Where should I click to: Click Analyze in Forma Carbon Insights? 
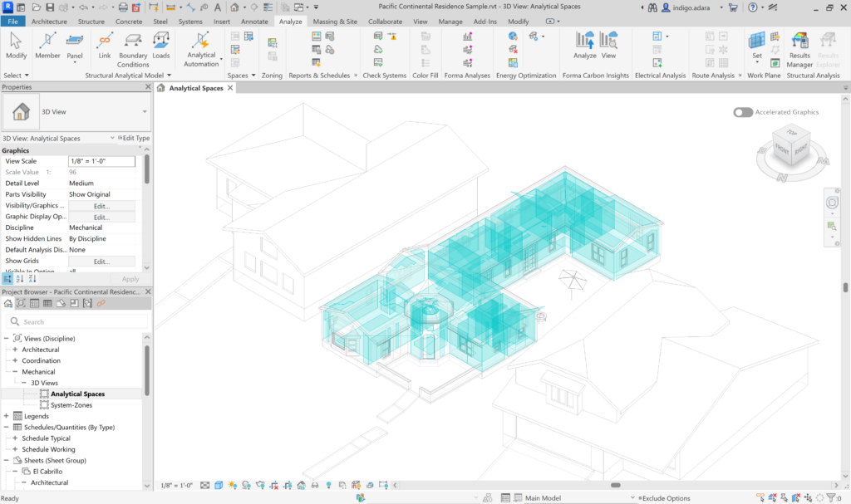click(585, 45)
